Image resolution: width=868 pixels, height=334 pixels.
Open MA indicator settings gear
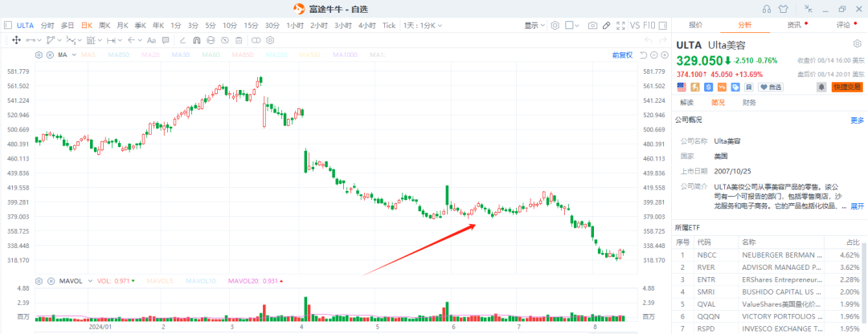[x=39, y=55]
